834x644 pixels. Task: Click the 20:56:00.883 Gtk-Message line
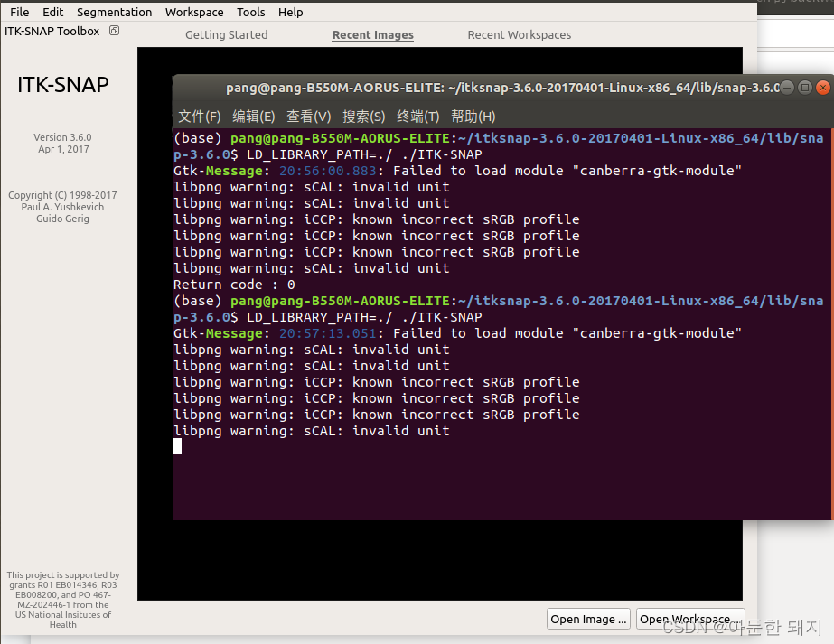click(457, 171)
